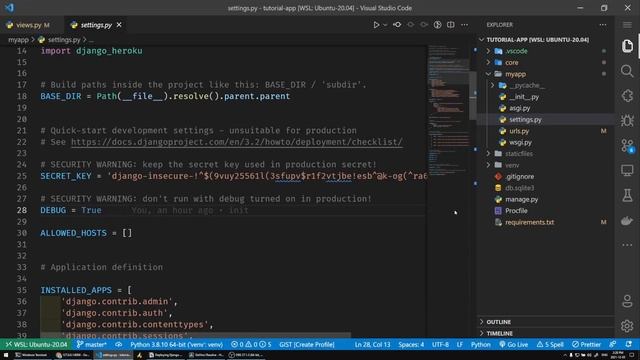Change end-of-line sequence LF
This screenshot has height=360, width=640.
[460, 344]
